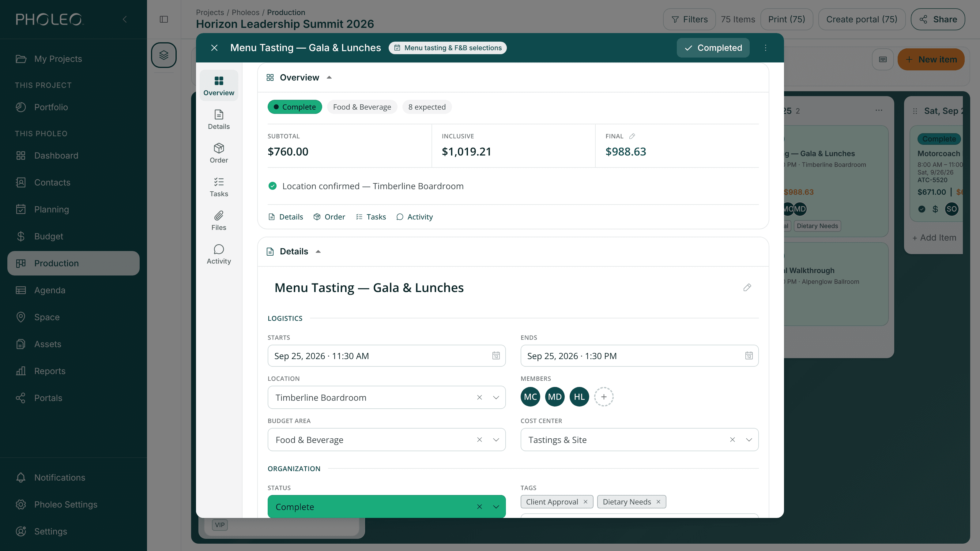
Task: Edit the Menu Tasting title pencil icon
Action: 747,287
